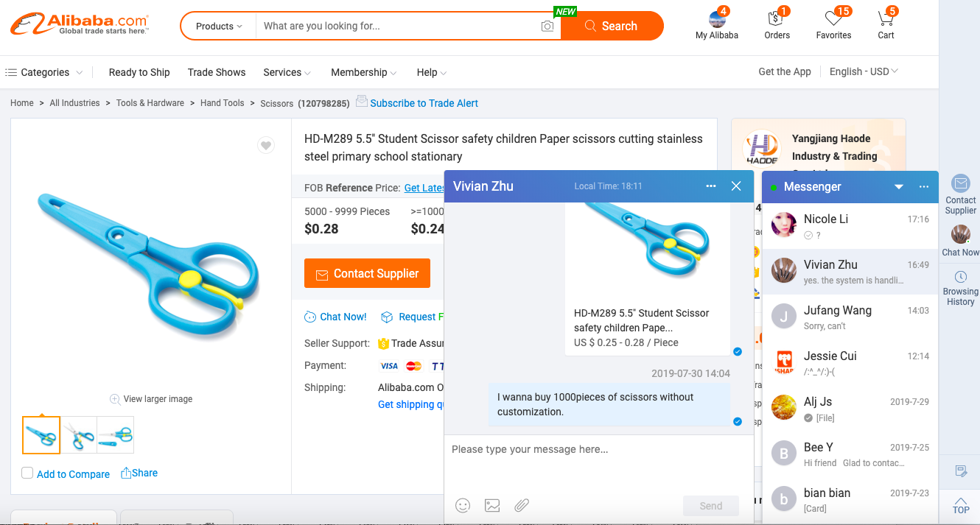Open My Alibaba account icon

[716, 18]
